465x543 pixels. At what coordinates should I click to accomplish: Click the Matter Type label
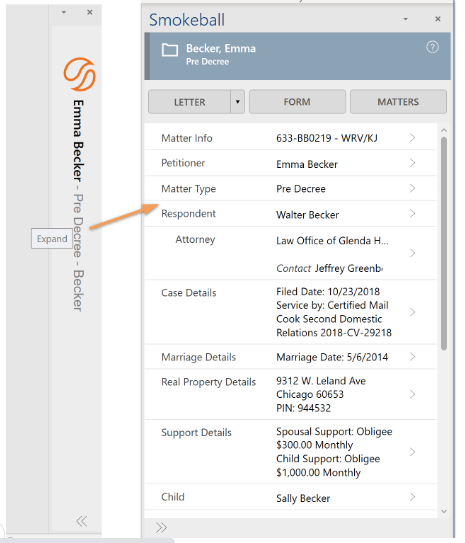pyautogui.click(x=188, y=189)
